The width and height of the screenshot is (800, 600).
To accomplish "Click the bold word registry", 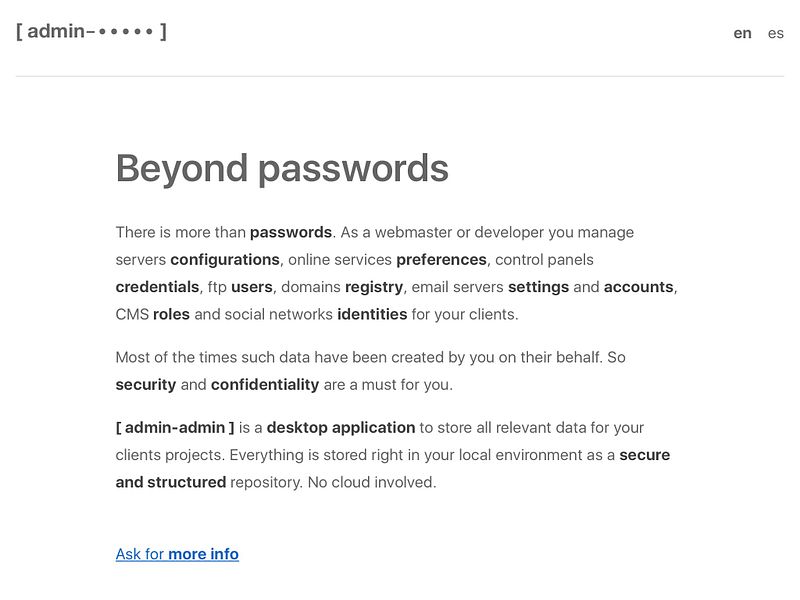I will coord(374,287).
